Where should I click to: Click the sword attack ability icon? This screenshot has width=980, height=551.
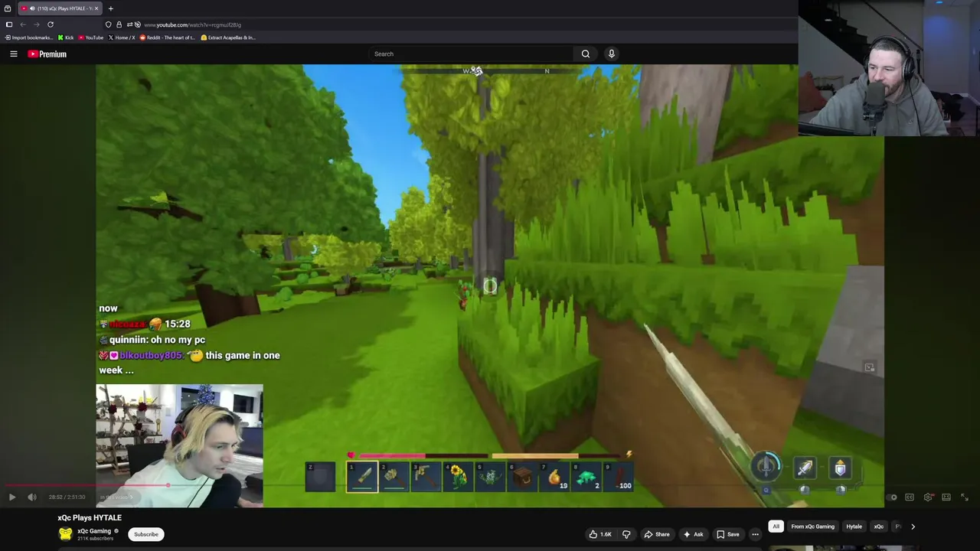(x=805, y=468)
